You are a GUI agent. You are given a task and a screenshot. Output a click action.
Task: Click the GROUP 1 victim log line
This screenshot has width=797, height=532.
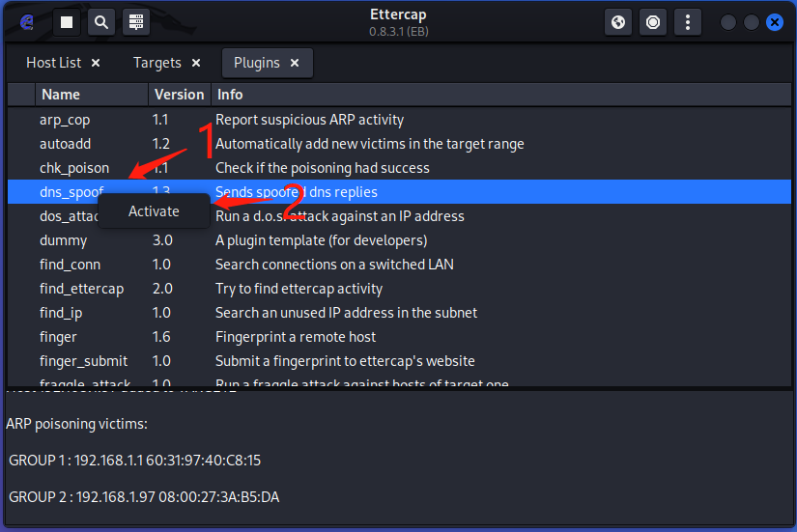tap(134, 461)
